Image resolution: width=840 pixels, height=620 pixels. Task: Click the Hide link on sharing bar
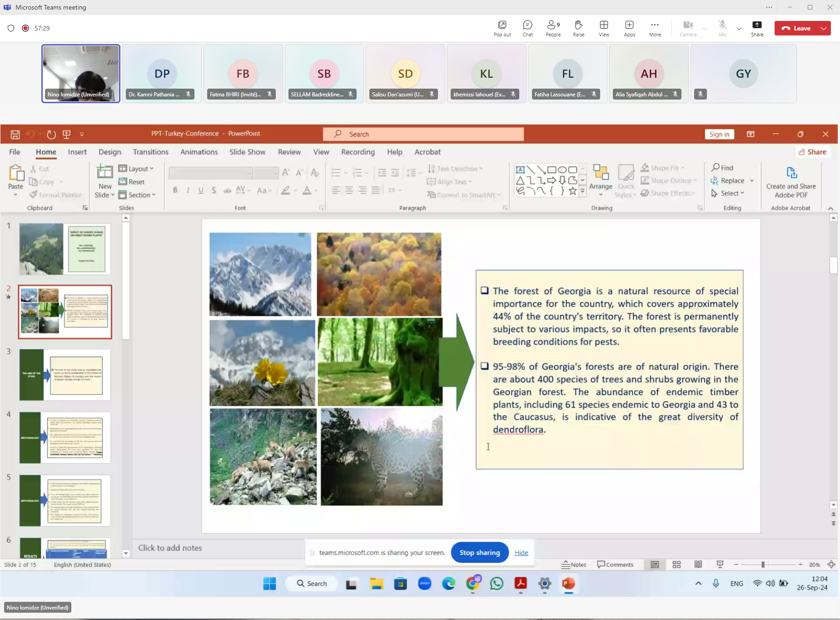point(521,553)
